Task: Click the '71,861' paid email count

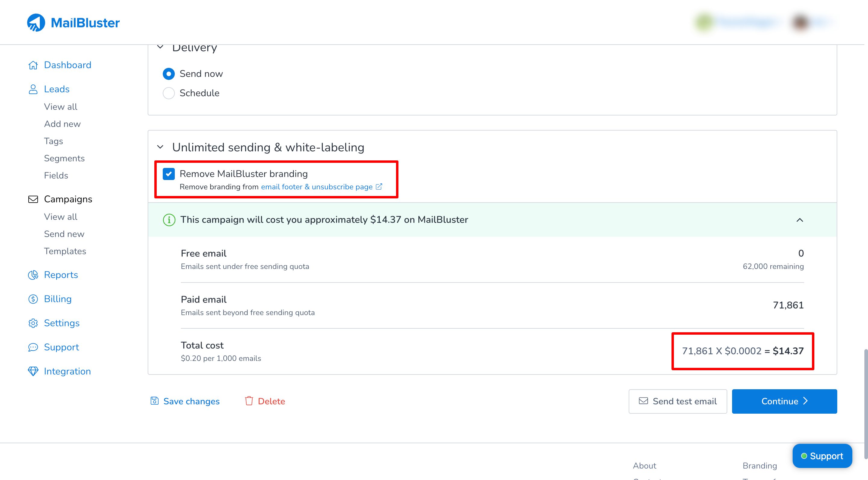Action: (x=788, y=305)
